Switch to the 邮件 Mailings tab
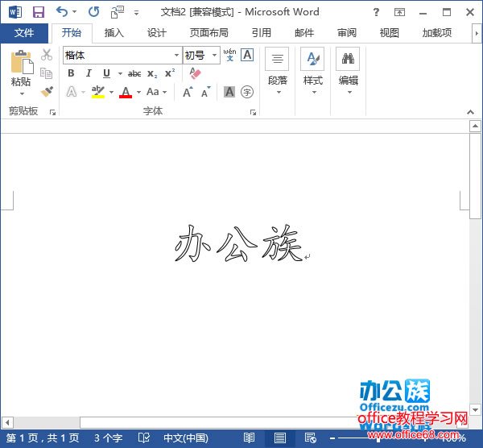The height and width of the screenshot is (448, 483). (x=304, y=33)
